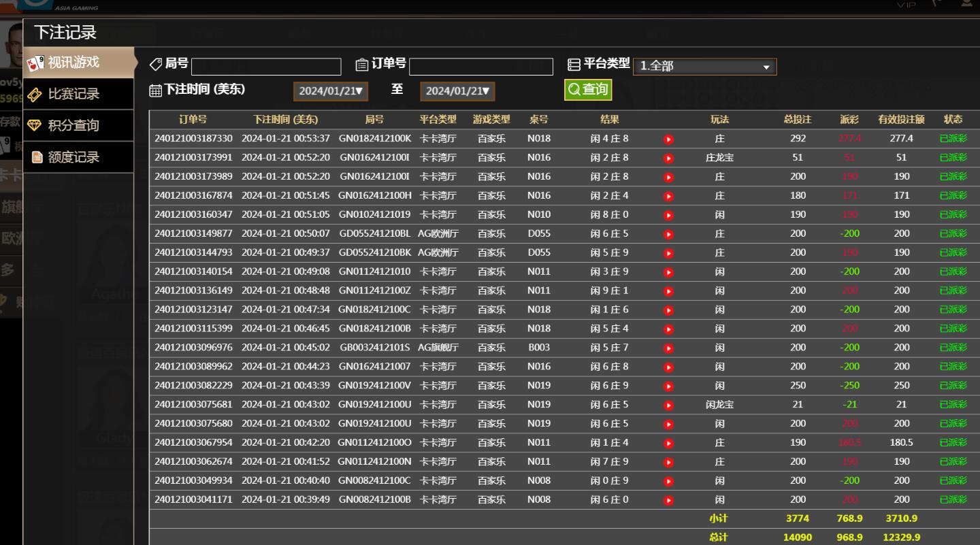The image size is (980, 545).
Task: Play replay for order 240121003049934
Action: 668,482
